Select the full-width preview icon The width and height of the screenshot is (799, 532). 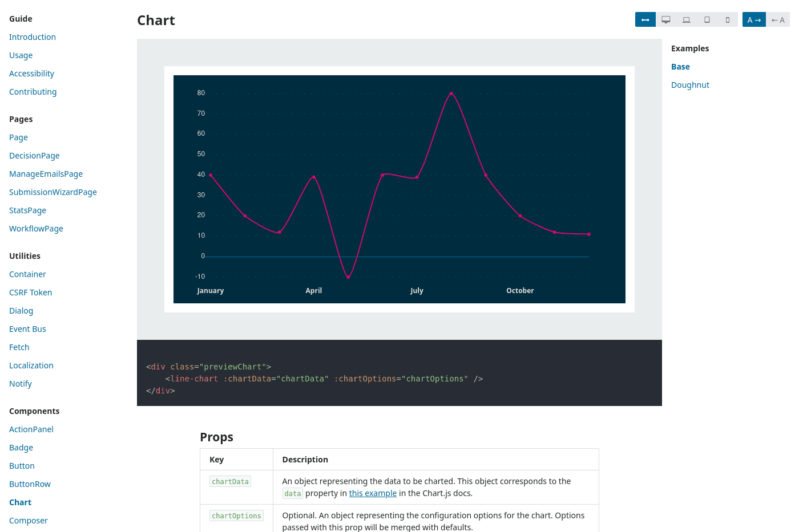tap(645, 19)
